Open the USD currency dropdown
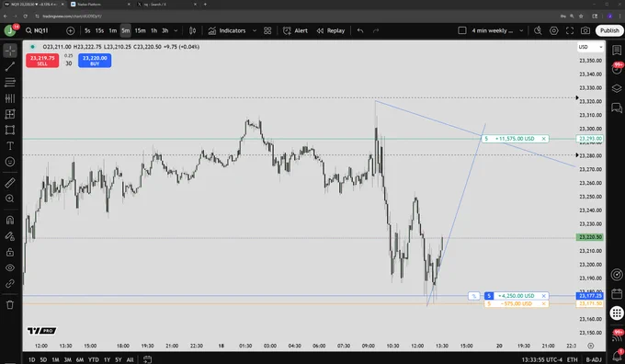This screenshot has height=364, width=625. (x=590, y=47)
